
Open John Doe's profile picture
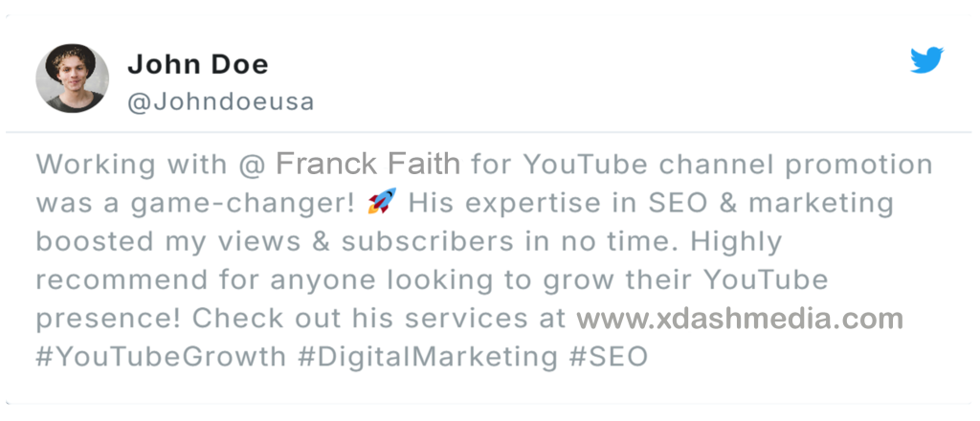(x=72, y=78)
